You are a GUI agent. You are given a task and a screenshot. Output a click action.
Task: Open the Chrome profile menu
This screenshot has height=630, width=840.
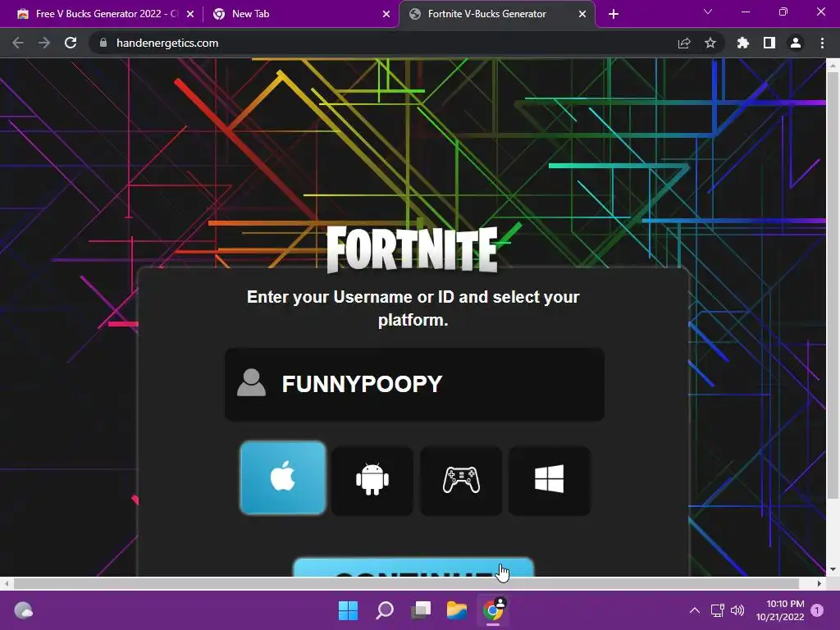pyautogui.click(x=796, y=43)
